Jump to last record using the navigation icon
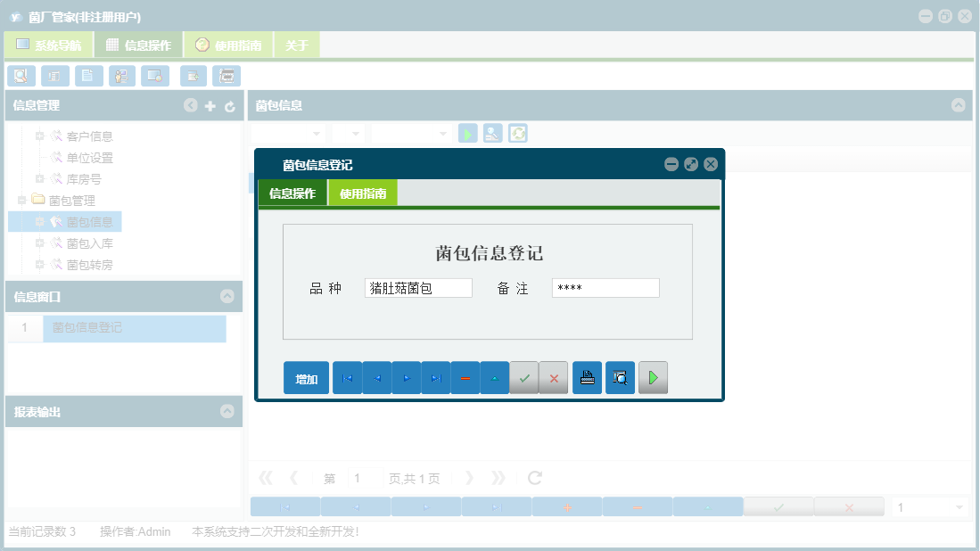The image size is (980, 551). (x=435, y=377)
